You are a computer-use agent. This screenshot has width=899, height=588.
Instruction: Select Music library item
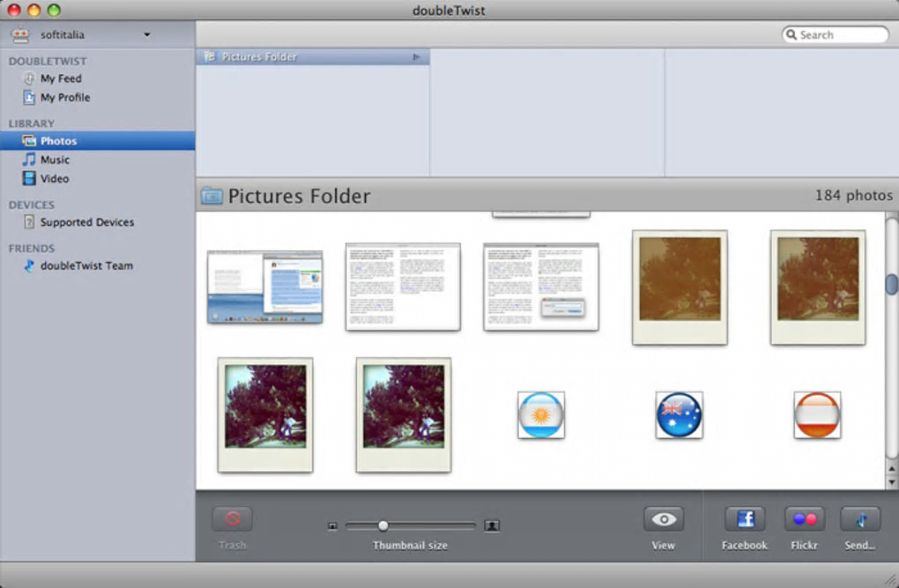[55, 160]
